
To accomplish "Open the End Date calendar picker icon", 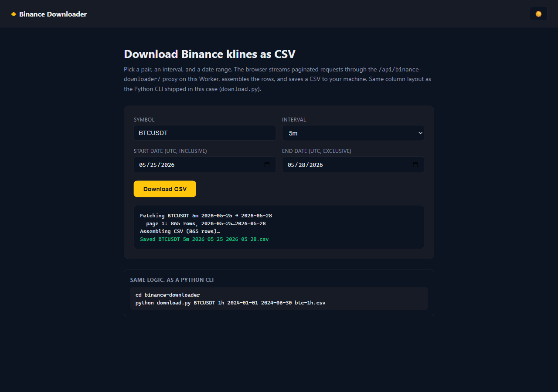I will coord(415,165).
